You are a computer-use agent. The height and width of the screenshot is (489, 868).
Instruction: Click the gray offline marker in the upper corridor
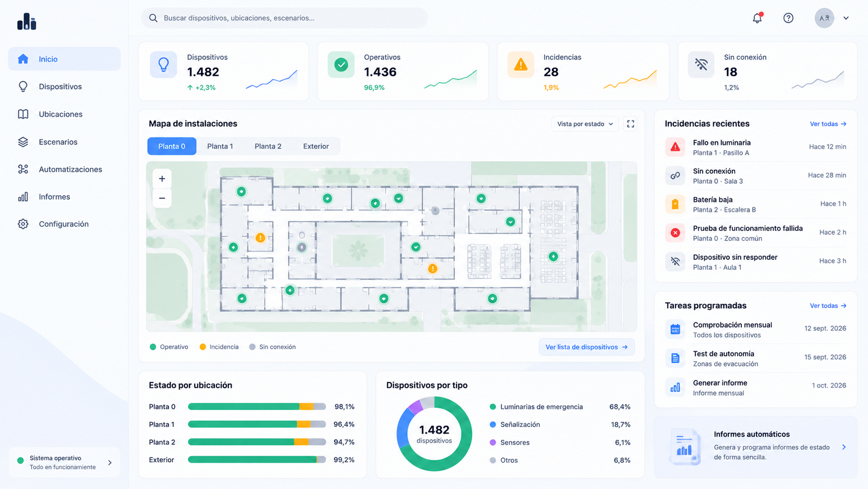pyautogui.click(x=435, y=210)
